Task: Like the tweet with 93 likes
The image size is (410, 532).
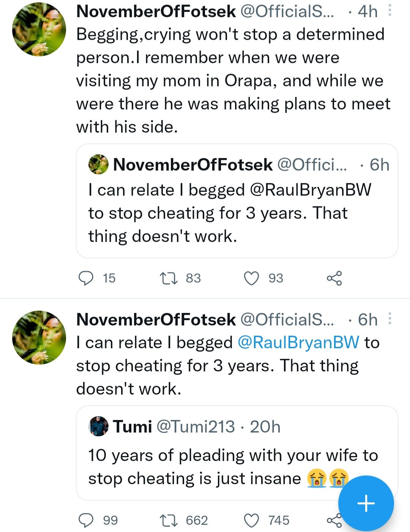Action: [251, 278]
